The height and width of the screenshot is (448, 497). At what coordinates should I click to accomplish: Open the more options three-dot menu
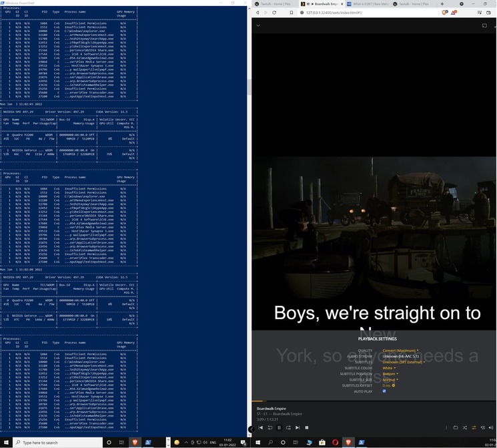(446, 428)
